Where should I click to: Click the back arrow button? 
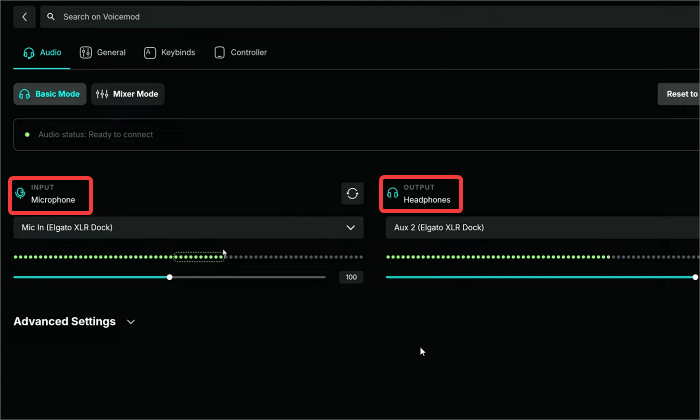coord(25,17)
